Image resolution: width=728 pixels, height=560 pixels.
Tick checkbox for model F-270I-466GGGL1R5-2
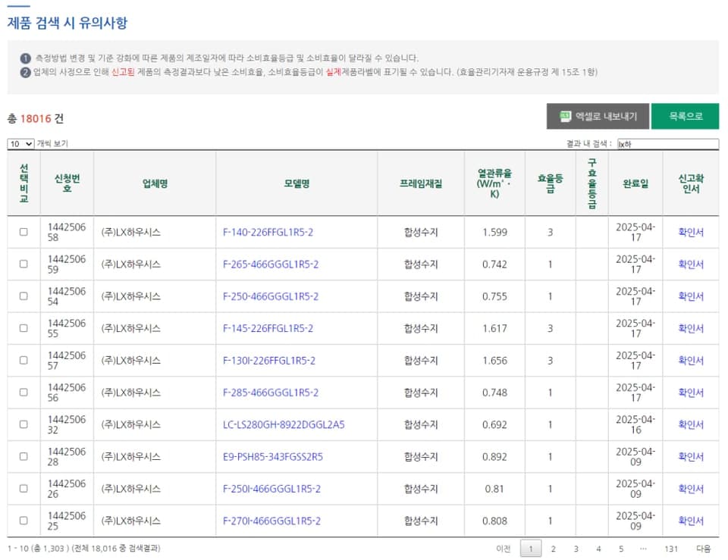point(24,521)
